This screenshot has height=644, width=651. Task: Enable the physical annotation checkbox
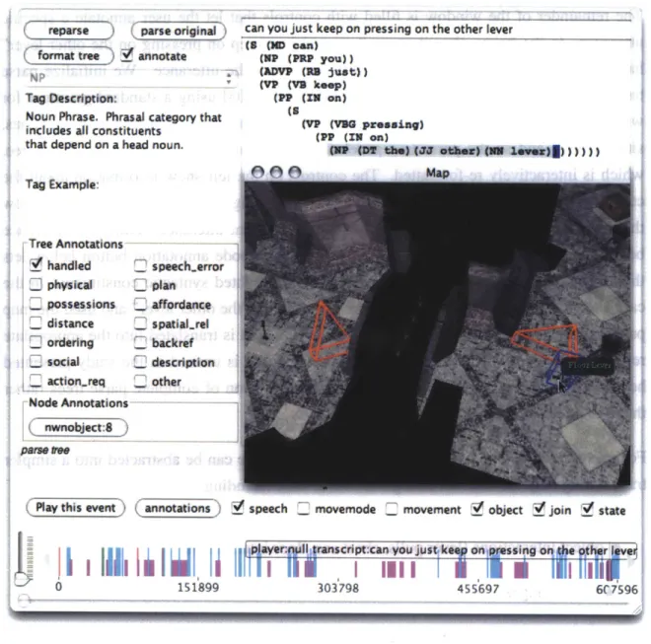point(36,284)
